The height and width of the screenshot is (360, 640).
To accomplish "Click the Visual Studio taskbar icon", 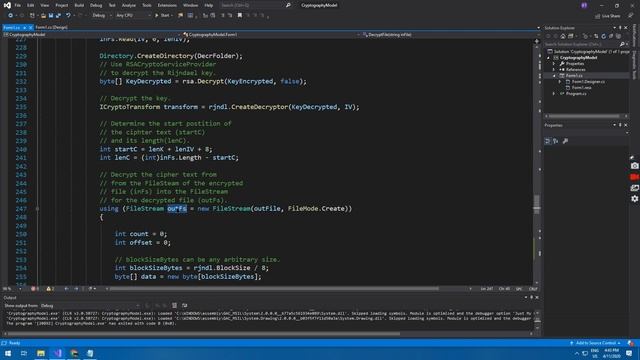I will 58,353.
